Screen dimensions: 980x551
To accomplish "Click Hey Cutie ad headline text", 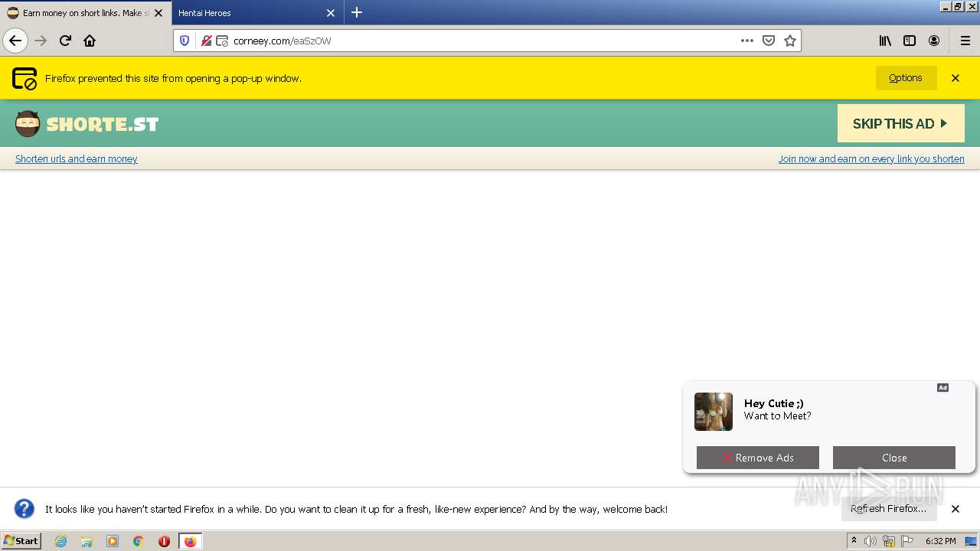I will pyautogui.click(x=774, y=403).
